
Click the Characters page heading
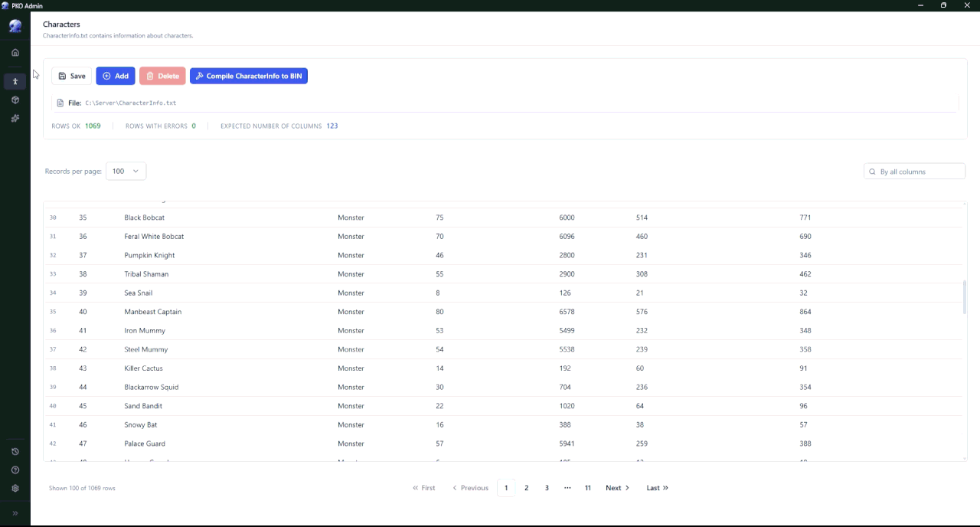click(x=61, y=25)
